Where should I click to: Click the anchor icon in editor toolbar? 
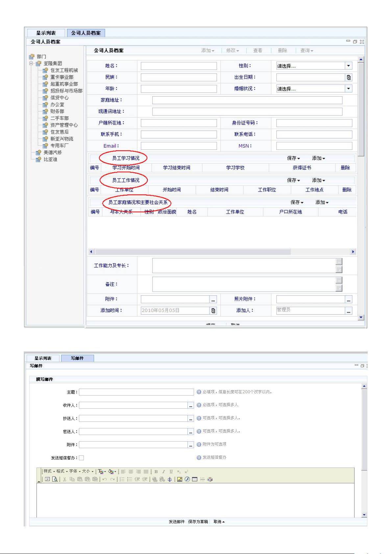170,479
